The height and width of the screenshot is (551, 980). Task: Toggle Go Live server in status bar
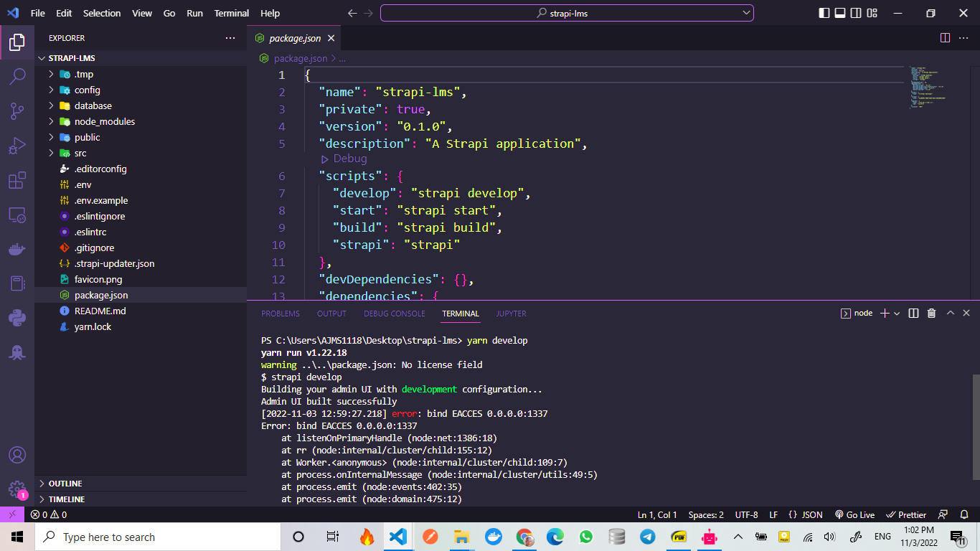point(854,515)
